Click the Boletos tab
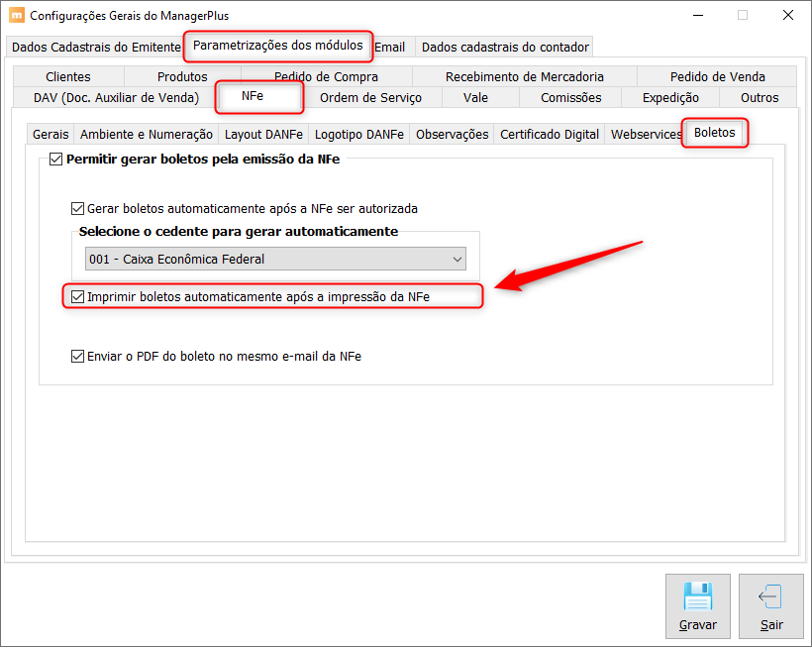 click(x=715, y=133)
